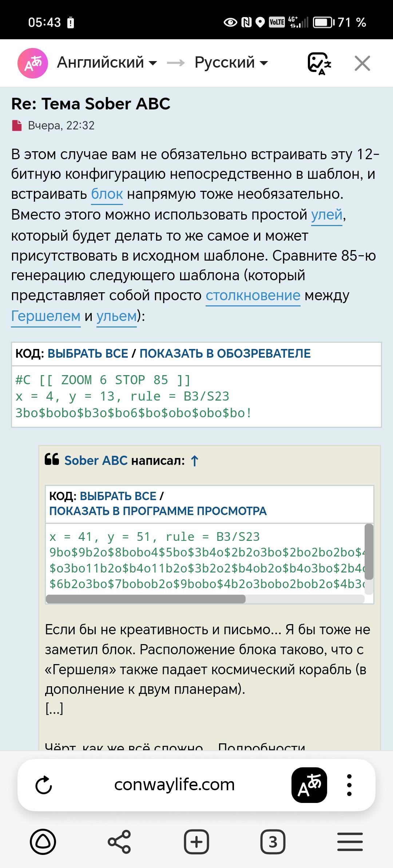This screenshot has width=393, height=868.
Task: Click the ВЫБРАТЬ ВСЕ link in first code box
Action: pos(88,354)
